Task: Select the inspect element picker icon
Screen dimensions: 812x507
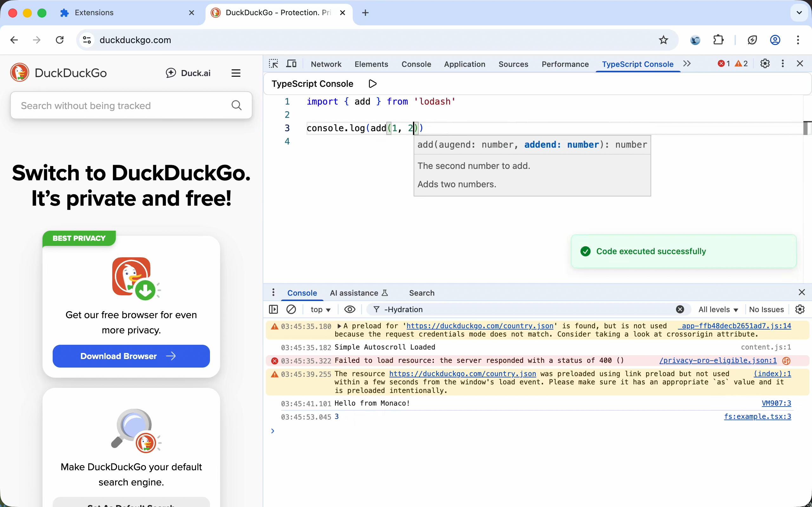Action: [x=273, y=64]
